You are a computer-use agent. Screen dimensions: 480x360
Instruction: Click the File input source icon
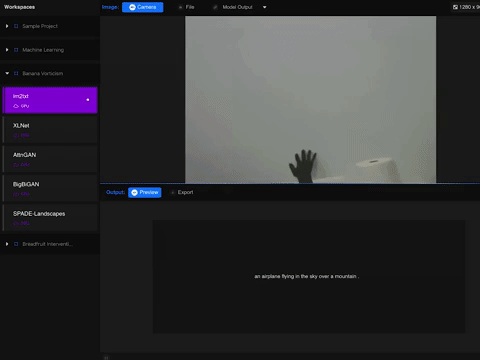(180, 7)
